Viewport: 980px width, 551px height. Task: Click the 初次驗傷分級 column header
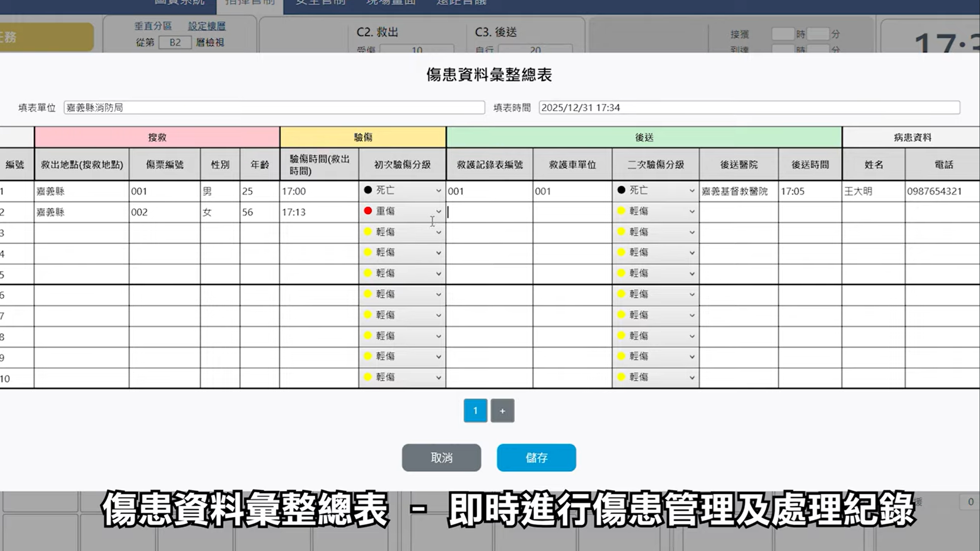[402, 165]
